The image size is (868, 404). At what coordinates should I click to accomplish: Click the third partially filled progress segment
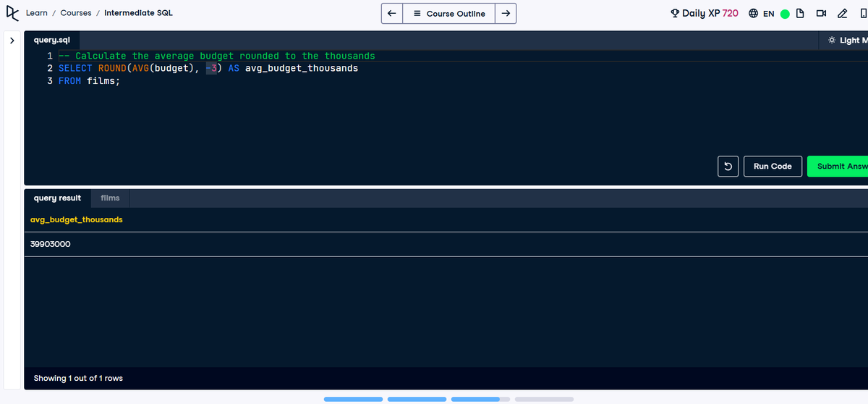pyautogui.click(x=480, y=399)
